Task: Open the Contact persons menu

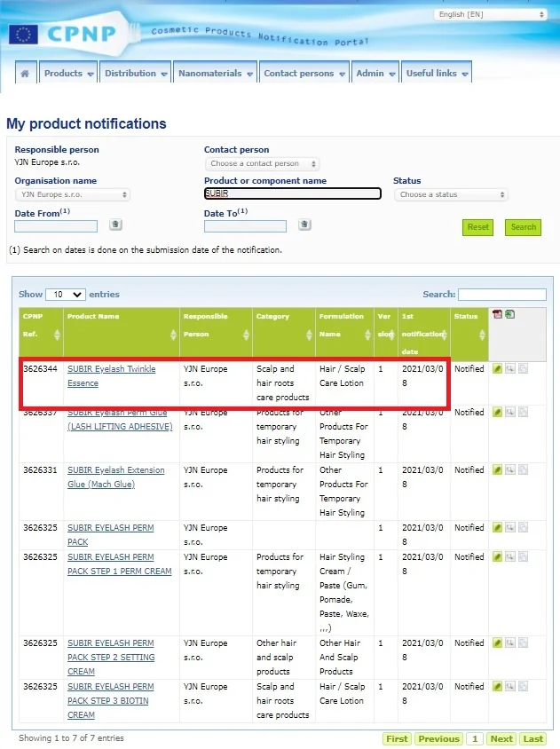Action: (304, 73)
